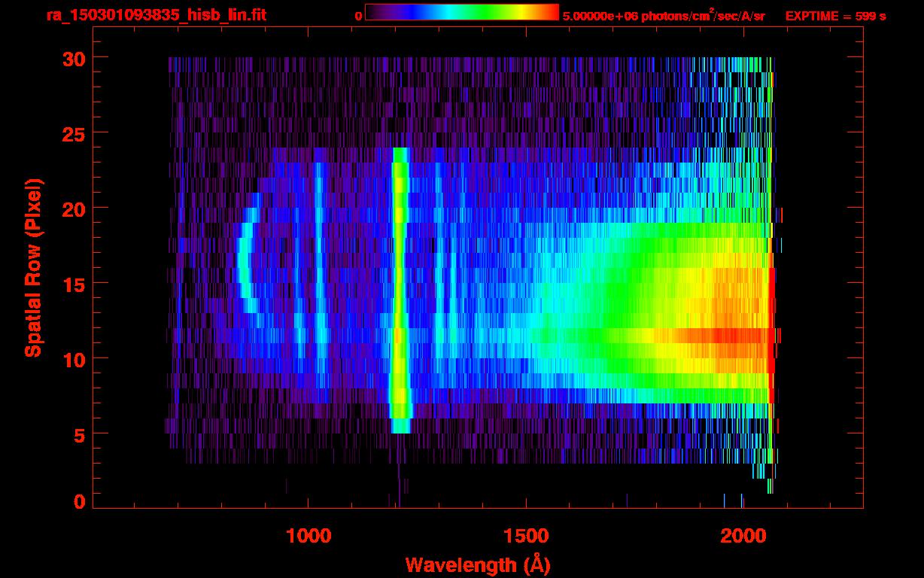
Task: Click the y-axis tick label 10
Action: click(72, 359)
